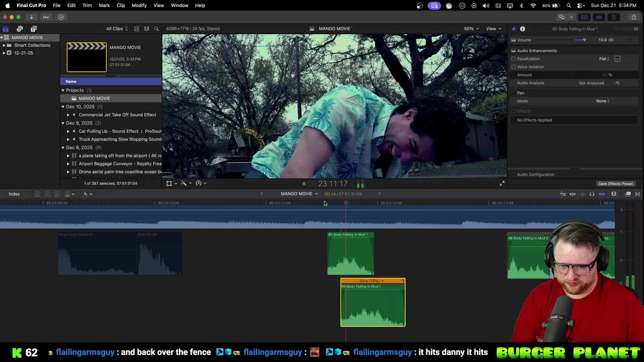
Task: Click the Share export icon
Action: 634,17
